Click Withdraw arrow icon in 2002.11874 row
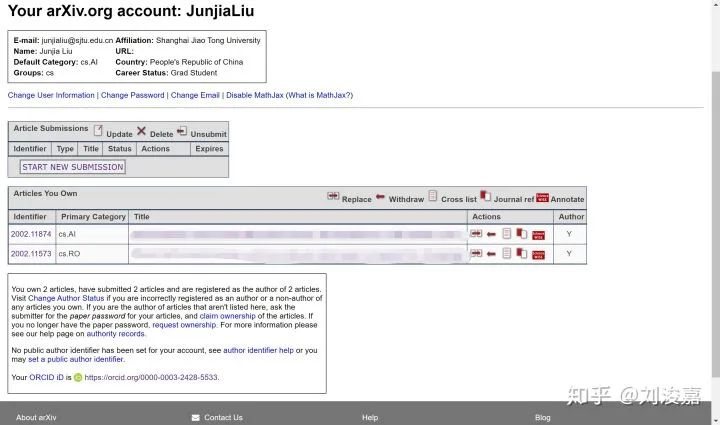This screenshot has width=720, height=425. [x=491, y=235]
